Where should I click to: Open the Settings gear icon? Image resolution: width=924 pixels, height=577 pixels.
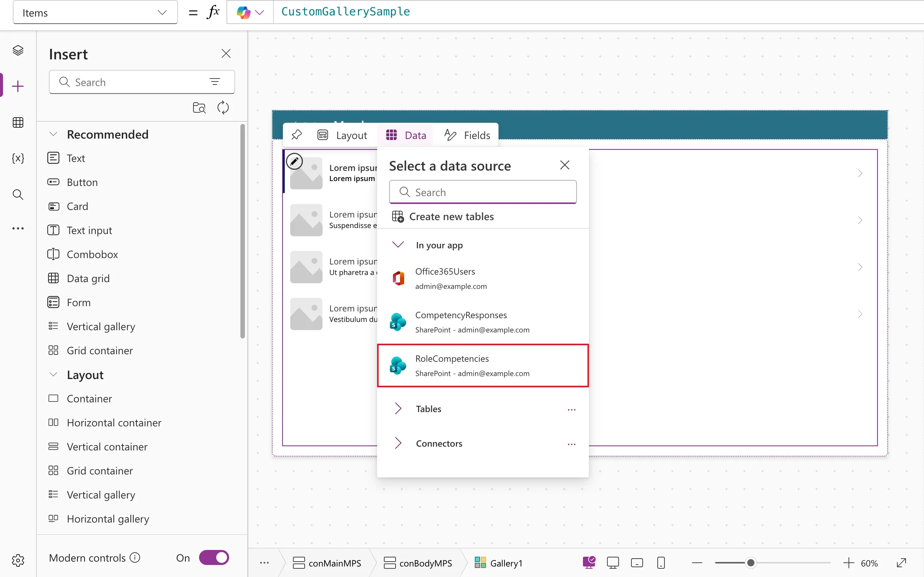(18, 560)
